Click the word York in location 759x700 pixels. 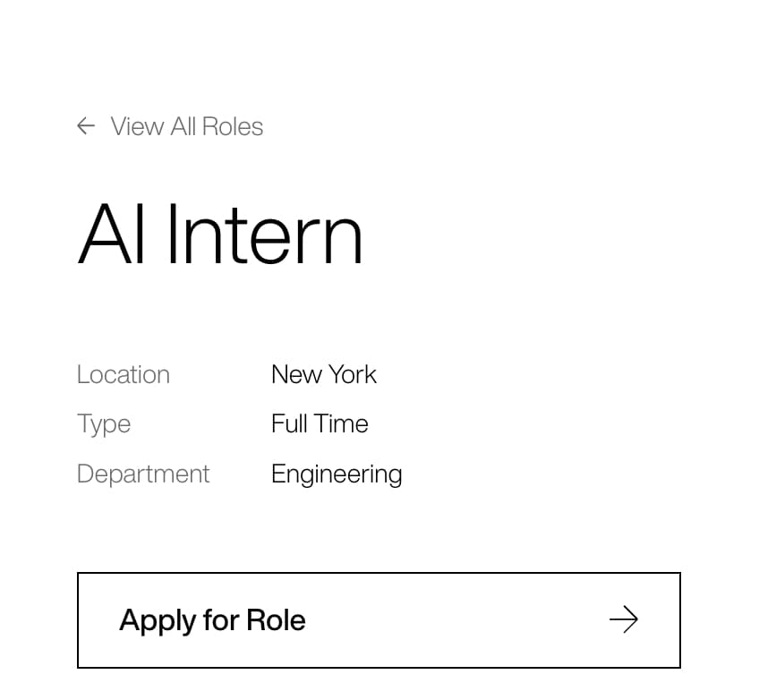pos(352,374)
